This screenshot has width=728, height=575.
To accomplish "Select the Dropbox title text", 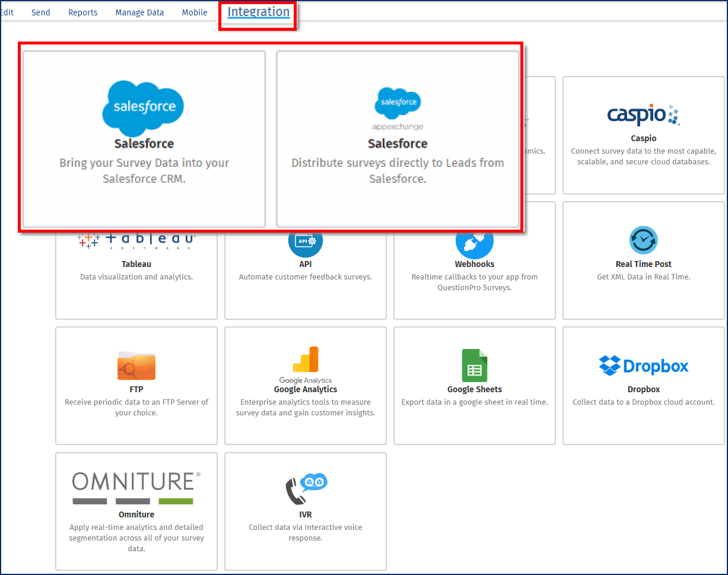I will coord(644,389).
